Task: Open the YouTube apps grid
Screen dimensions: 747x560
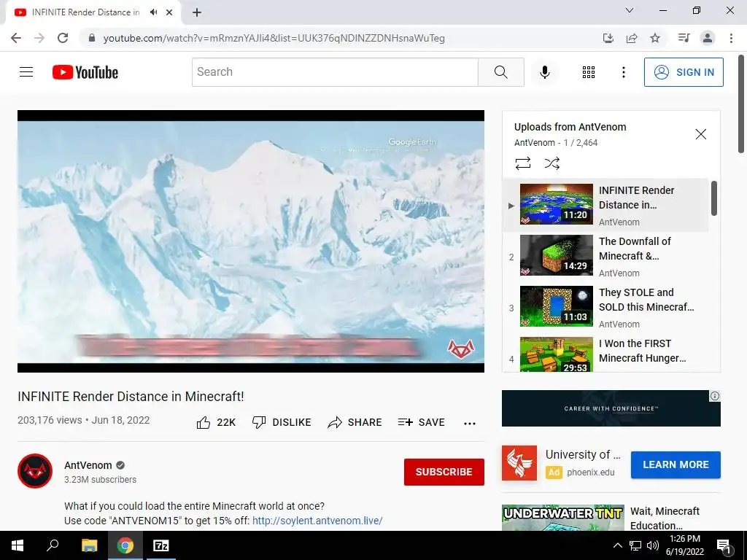Action: (x=589, y=72)
